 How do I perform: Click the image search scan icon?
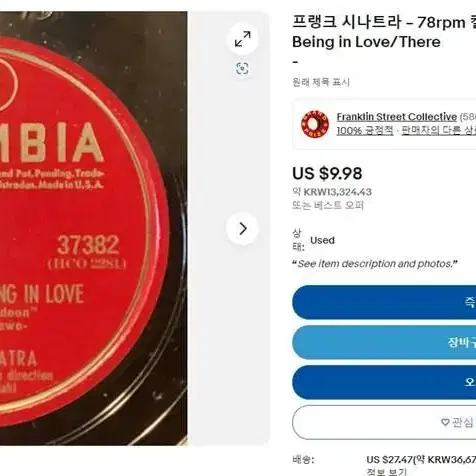(242, 69)
